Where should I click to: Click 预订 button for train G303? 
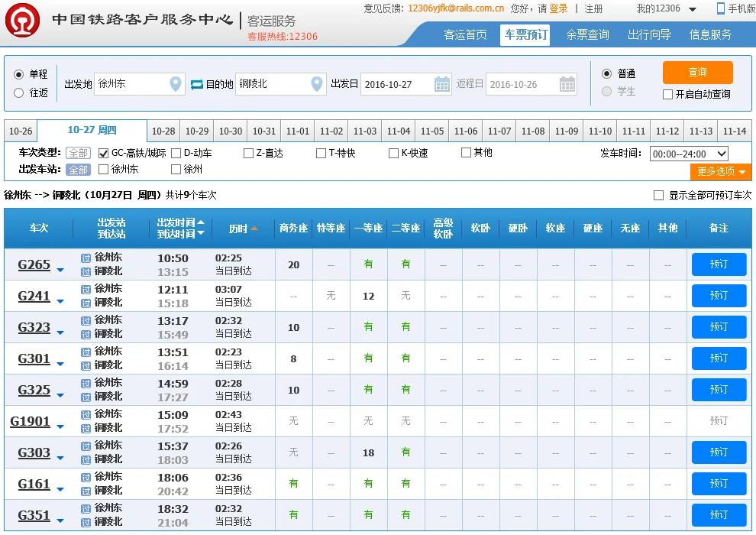pyautogui.click(x=718, y=452)
